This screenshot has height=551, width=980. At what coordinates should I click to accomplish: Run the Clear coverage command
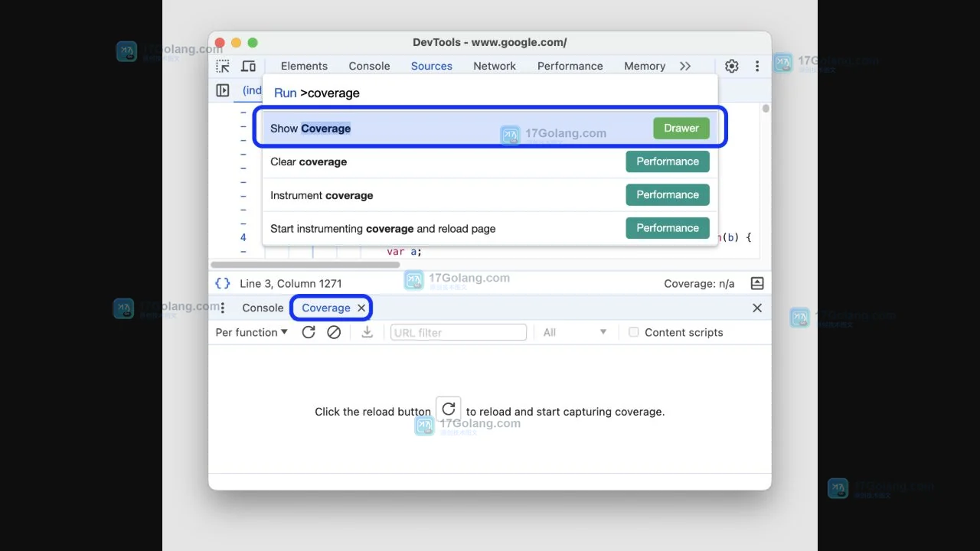(490, 161)
